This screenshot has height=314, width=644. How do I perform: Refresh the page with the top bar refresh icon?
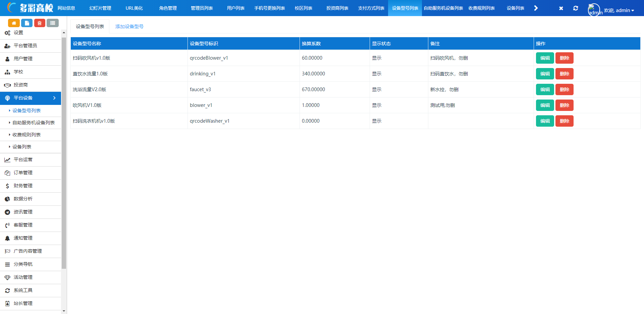pos(576,8)
